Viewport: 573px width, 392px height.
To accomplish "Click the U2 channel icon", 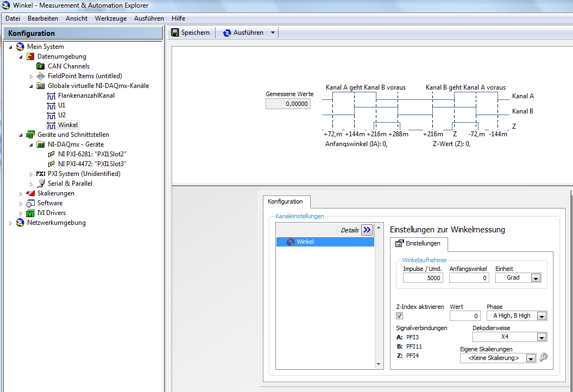I will click(x=51, y=116).
